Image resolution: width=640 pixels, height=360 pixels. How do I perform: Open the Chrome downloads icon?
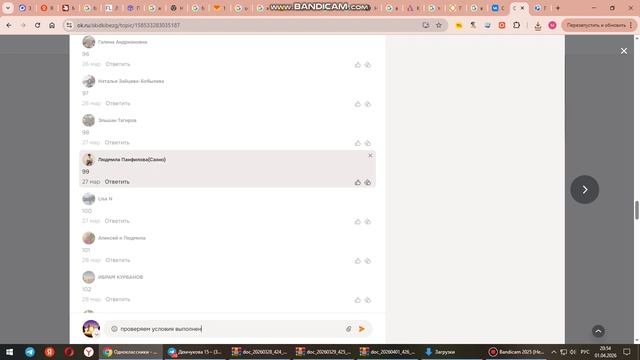click(538, 25)
